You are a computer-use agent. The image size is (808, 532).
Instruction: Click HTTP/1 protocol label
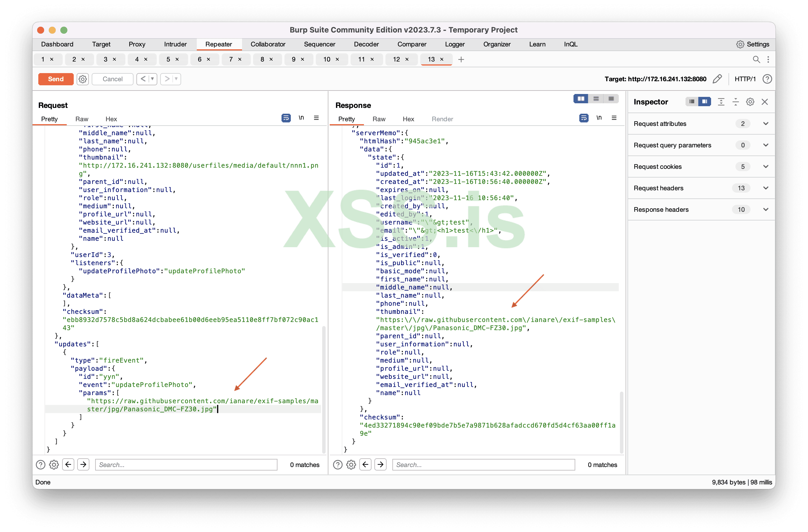[x=745, y=79]
